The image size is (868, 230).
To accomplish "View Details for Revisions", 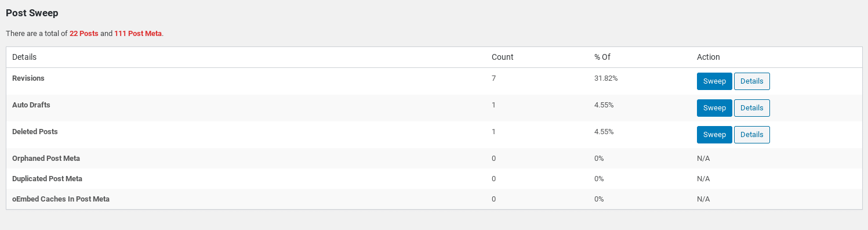I will [x=752, y=81].
